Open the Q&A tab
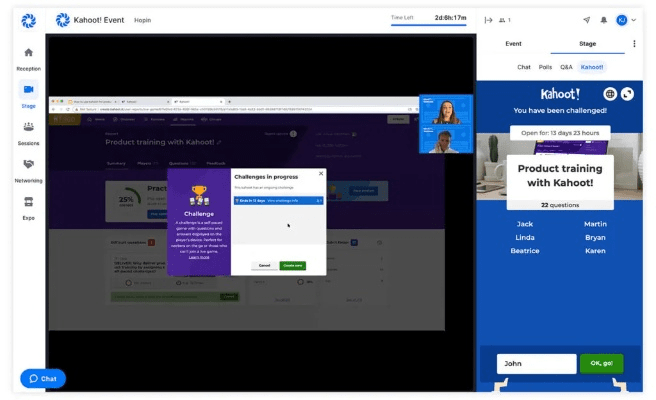Image resolution: width=656 pixels, height=400 pixels. coord(566,67)
